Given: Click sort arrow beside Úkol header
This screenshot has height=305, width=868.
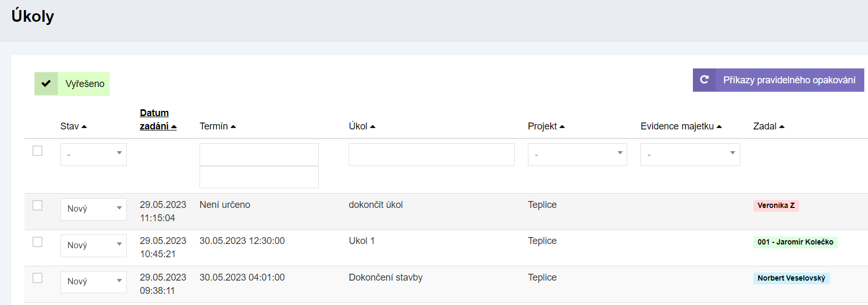Looking at the screenshot, I should point(372,127).
